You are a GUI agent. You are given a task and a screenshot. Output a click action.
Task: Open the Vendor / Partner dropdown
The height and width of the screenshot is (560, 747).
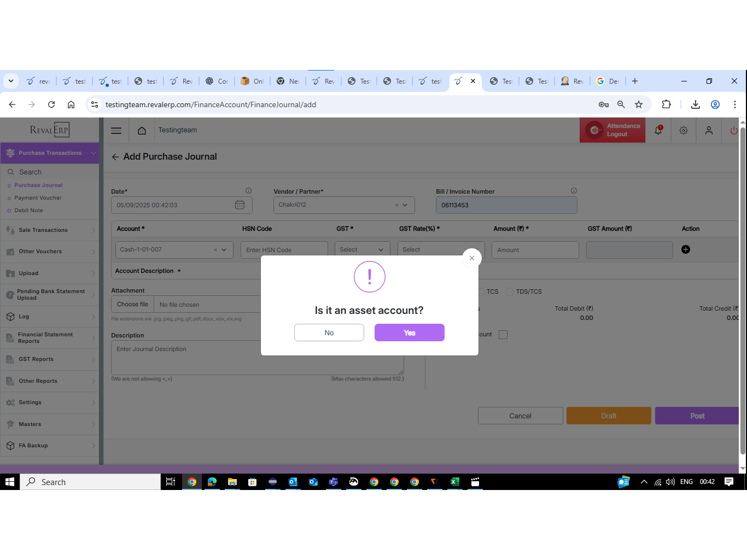click(x=405, y=205)
